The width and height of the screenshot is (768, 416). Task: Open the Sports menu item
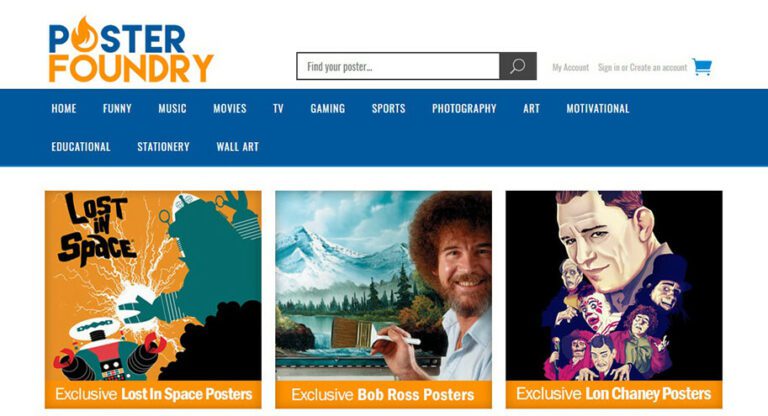(388, 108)
